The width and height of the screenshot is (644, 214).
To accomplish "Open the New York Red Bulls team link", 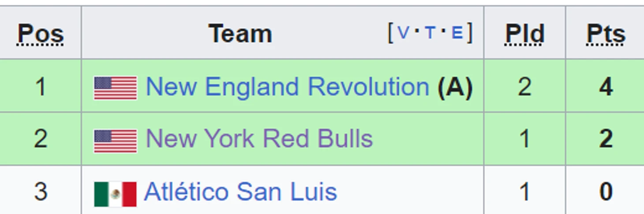I will click(259, 139).
